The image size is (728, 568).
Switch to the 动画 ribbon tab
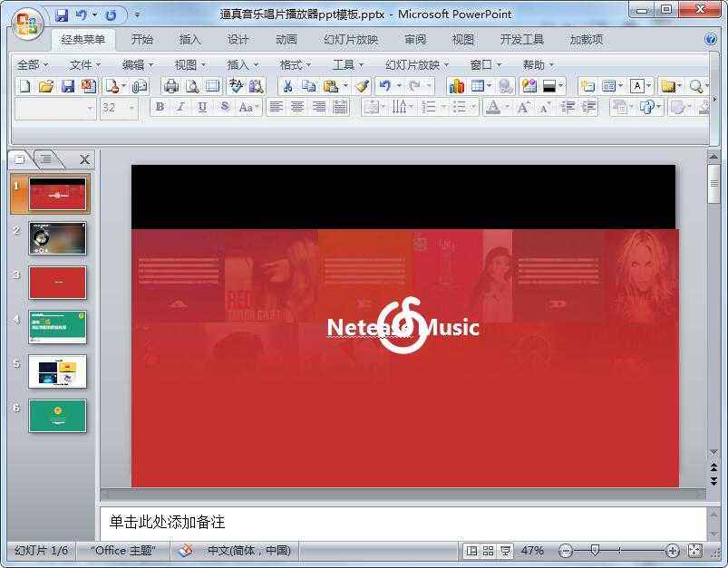pos(286,40)
